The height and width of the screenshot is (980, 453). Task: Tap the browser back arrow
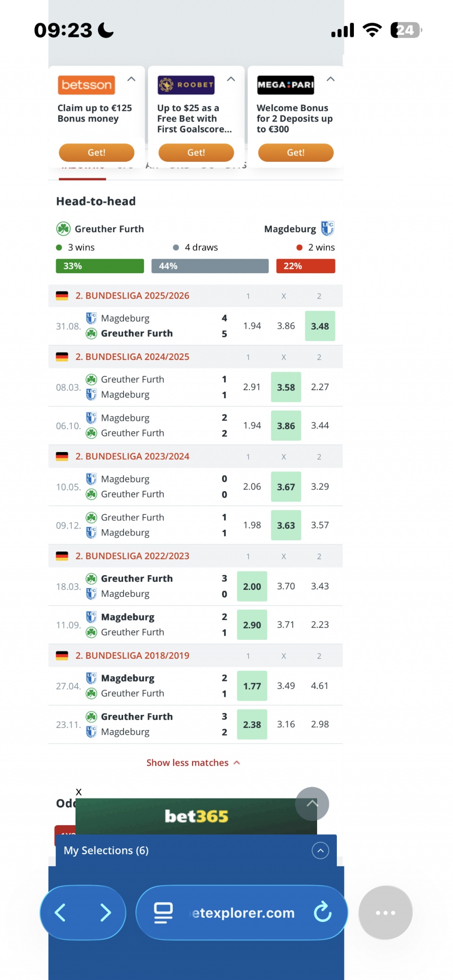pos(60,913)
